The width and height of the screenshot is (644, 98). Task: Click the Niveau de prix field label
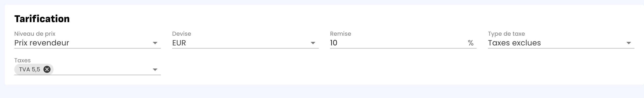pos(35,34)
